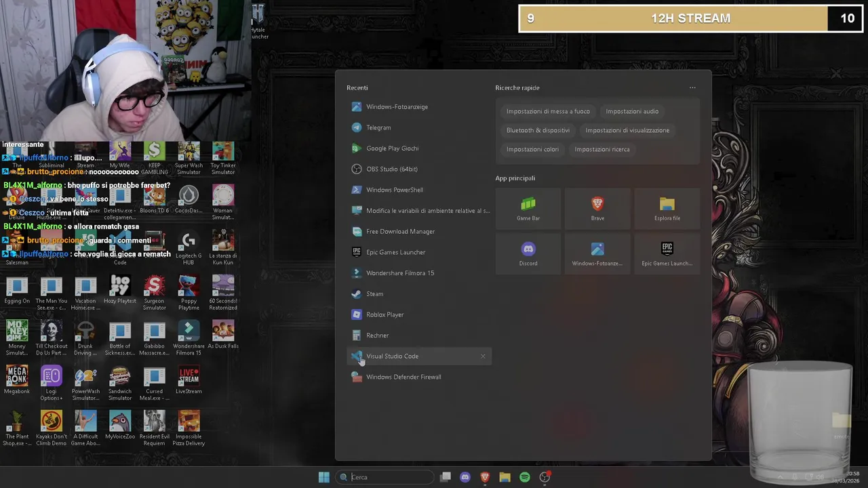
Task: Launch Roblox Player from recents
Action: (x=418, y=314)
